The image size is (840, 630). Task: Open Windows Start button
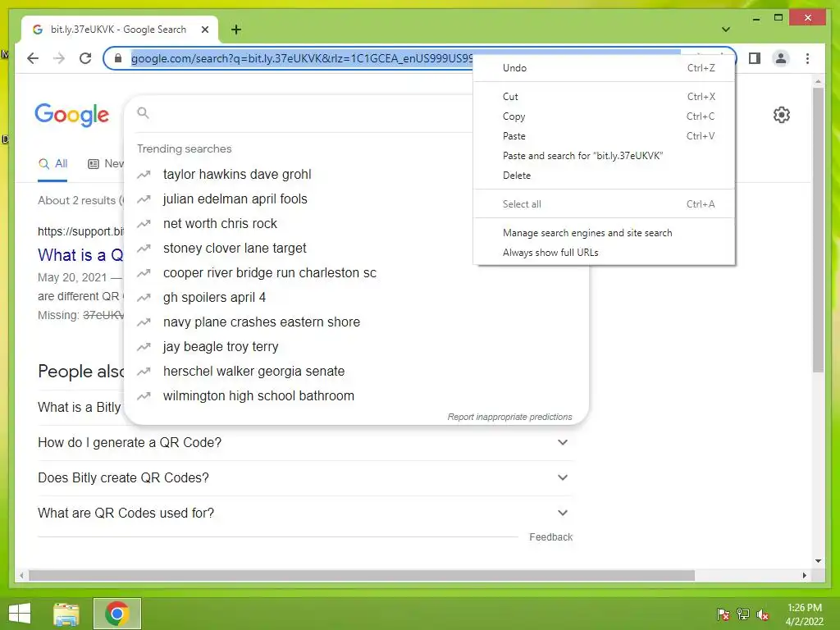(20, 614)
